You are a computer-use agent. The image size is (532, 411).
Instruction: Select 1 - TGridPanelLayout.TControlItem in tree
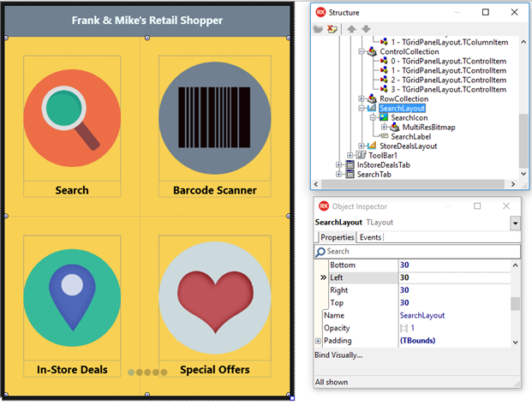pos(448,70)
